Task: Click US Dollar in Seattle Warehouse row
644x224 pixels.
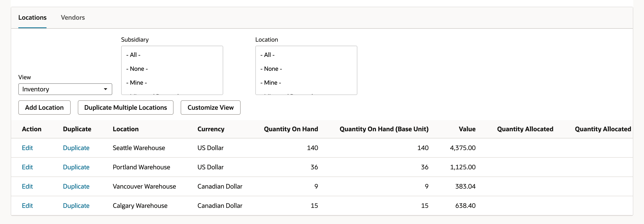Action: click(210, 148)
